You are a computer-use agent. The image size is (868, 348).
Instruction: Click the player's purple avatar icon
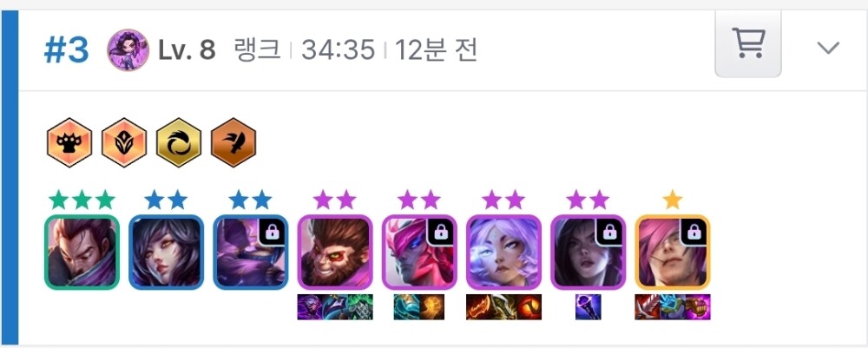point(128,50)
